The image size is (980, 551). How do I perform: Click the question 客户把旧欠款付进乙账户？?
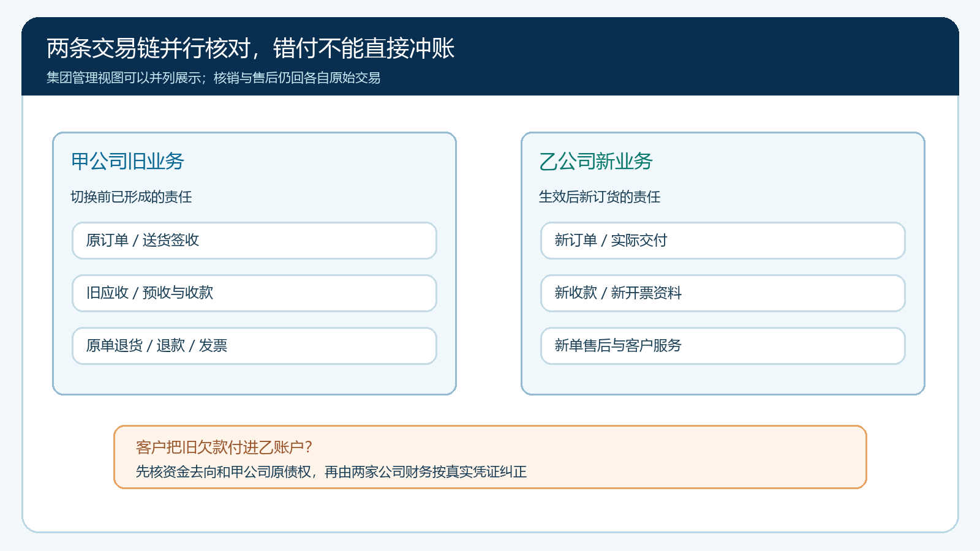[224, 448]
